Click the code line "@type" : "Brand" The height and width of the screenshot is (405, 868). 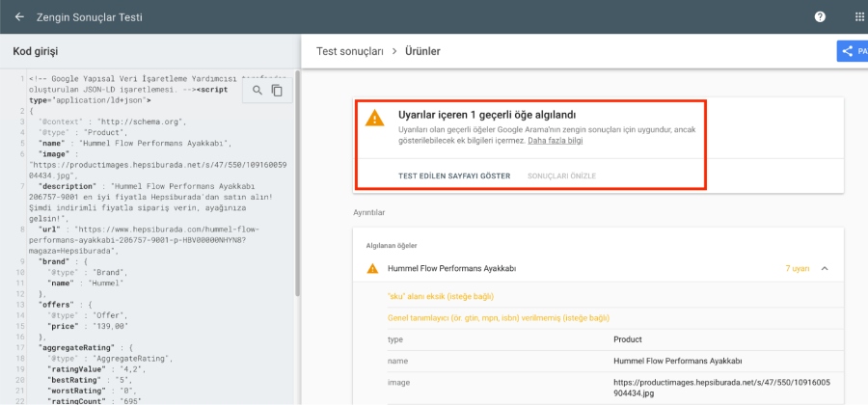[x=87, y=273]
